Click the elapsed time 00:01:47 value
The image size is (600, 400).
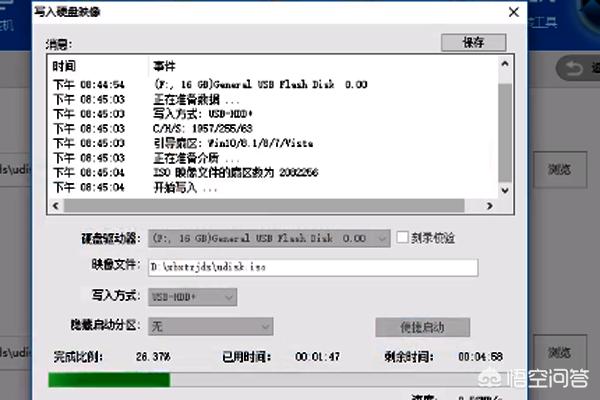coord(317,357)
